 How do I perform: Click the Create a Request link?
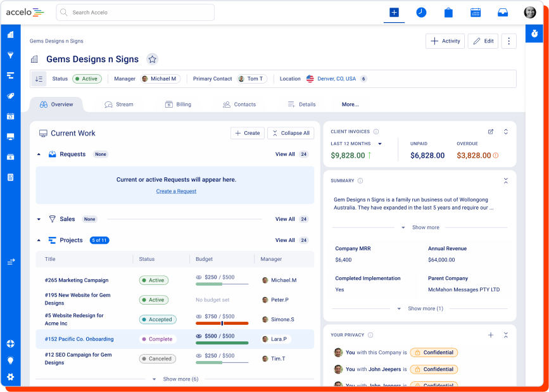pyautogui.click(x=176, y=191)
